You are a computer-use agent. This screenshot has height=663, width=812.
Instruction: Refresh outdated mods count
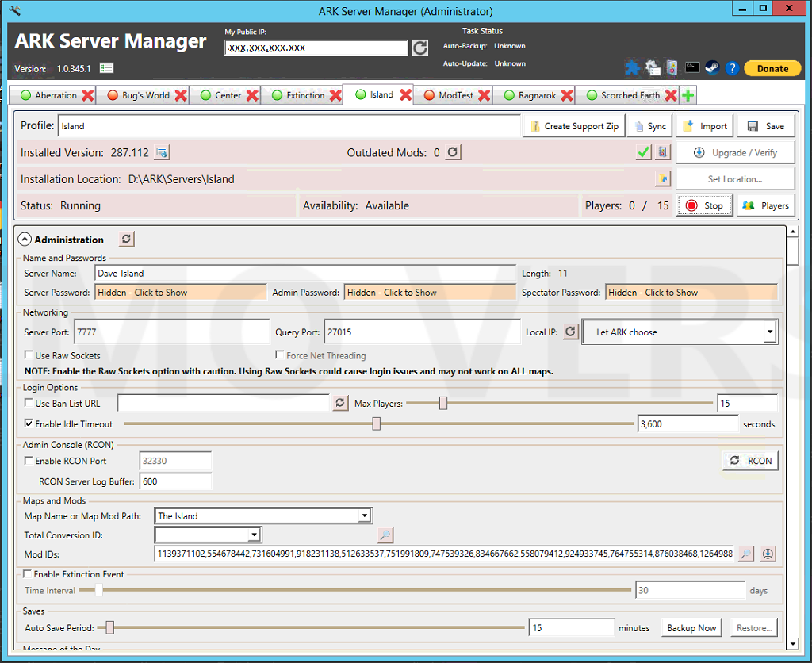click(453, 152)
